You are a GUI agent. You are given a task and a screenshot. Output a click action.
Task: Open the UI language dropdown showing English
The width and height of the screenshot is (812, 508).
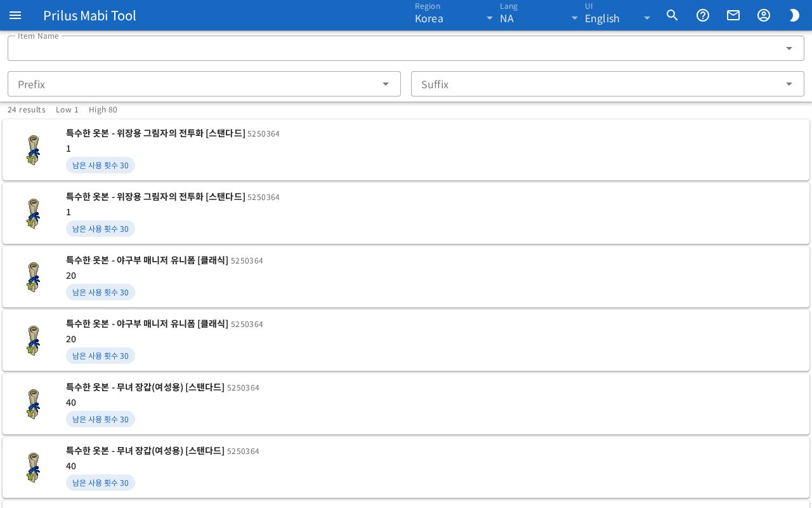coord(619,15)
